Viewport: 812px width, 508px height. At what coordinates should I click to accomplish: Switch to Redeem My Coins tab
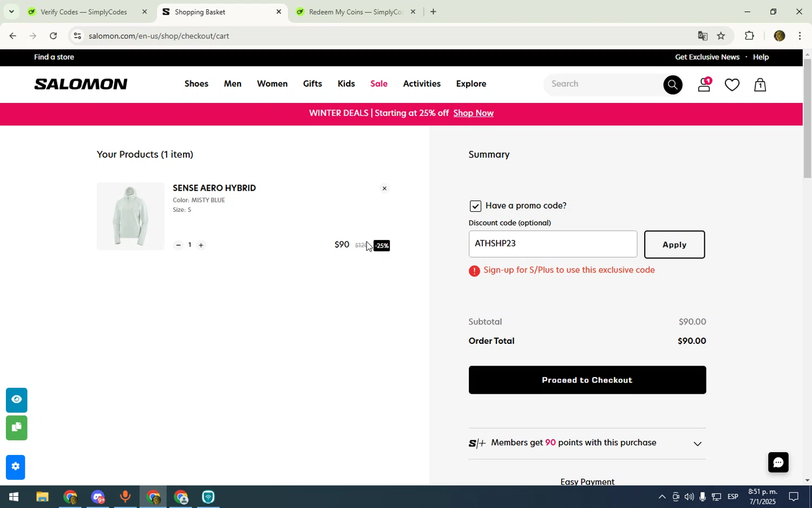point(356,11)
